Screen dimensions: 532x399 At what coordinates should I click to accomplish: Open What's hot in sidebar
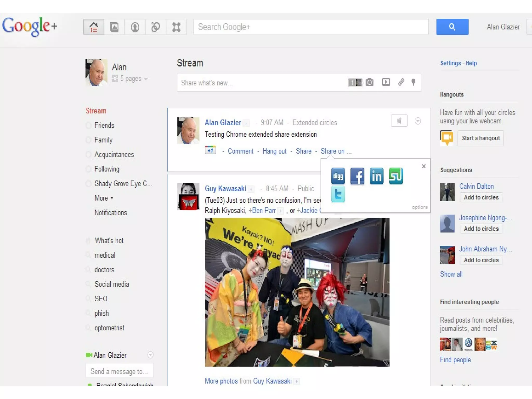click(x=109, y=241)
